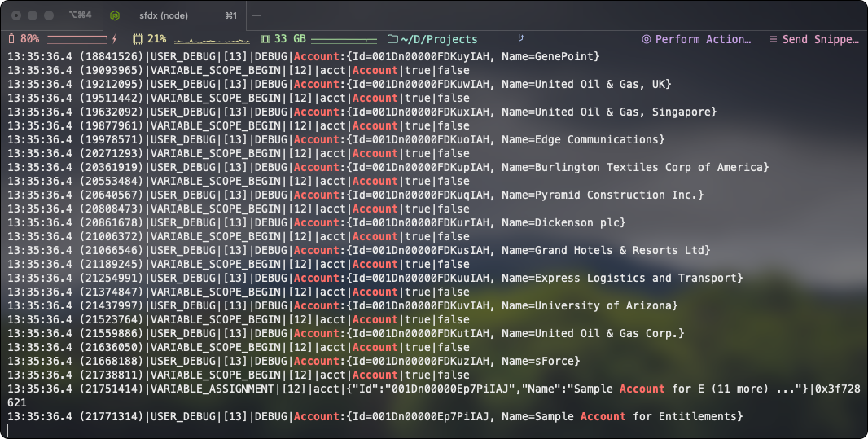Click text 'Name=United Oil & Gas, UK'
Viewport: 868px width, 439px height.
coord(582,84)
